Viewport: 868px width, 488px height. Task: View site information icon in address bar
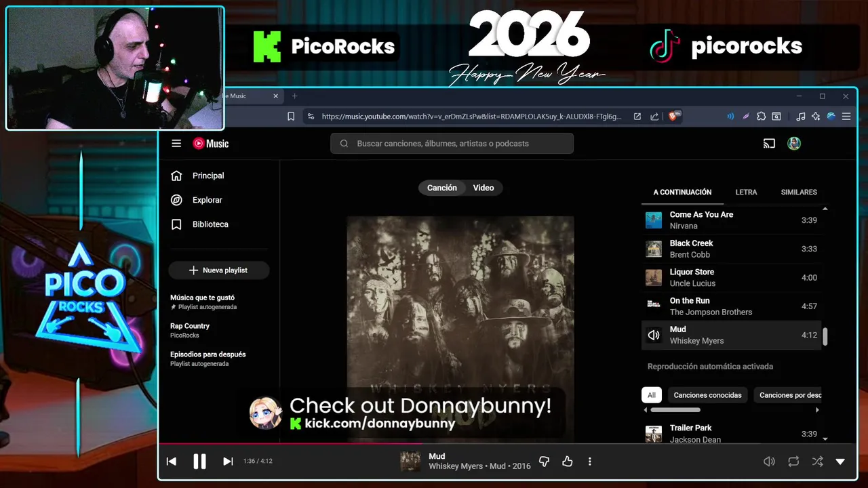coord(311,117)
